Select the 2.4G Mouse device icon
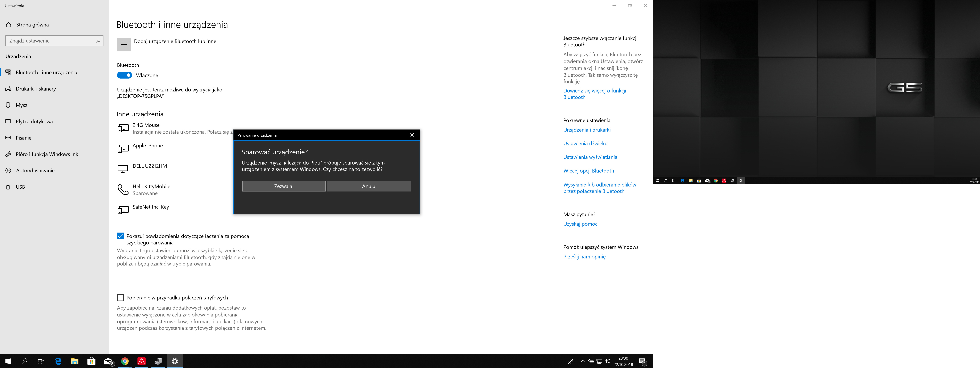 (x=123, y=128)
